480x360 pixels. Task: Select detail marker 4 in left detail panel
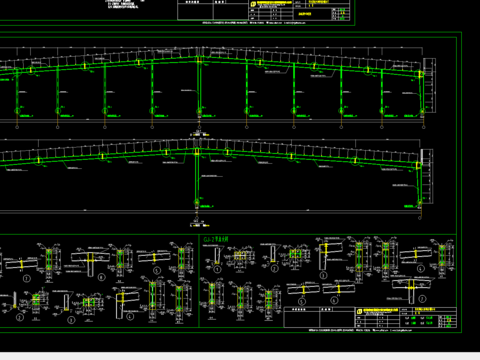click(130, 316)
